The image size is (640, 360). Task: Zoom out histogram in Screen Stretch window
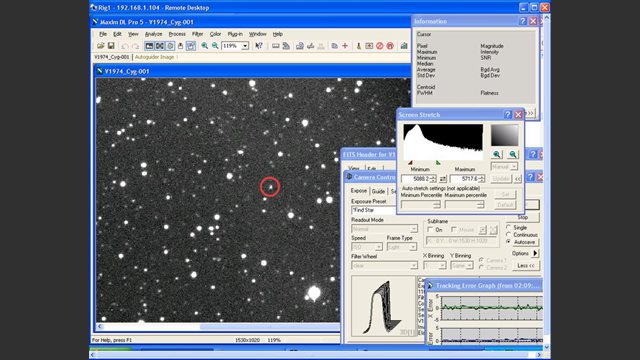coord(513,154)
